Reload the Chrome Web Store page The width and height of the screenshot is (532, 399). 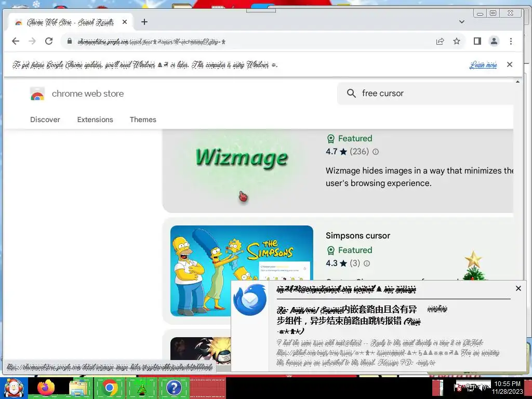(x=49, y=42)
